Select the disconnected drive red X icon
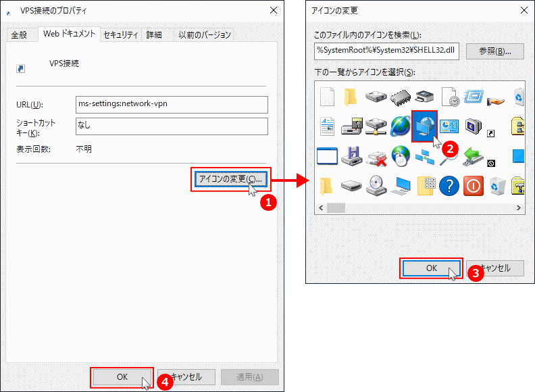The width and height of the screenshot is (535, 392). [377, 158]
